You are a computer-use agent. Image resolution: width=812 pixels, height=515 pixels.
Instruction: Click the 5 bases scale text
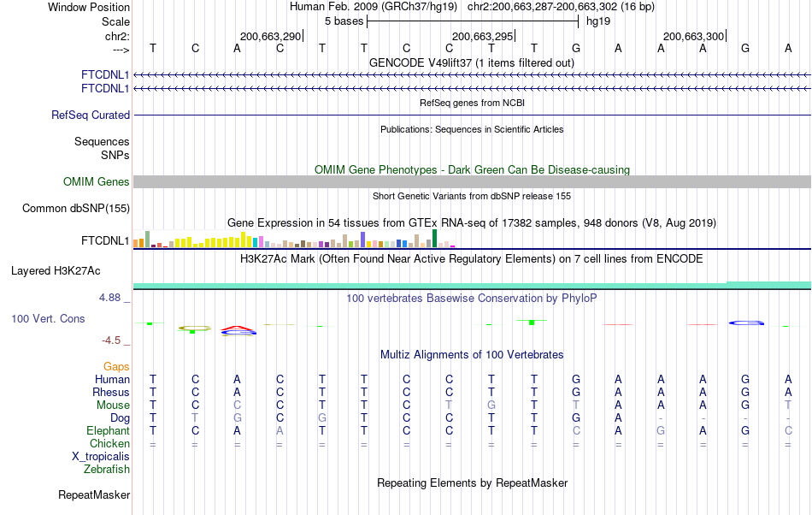344,21
